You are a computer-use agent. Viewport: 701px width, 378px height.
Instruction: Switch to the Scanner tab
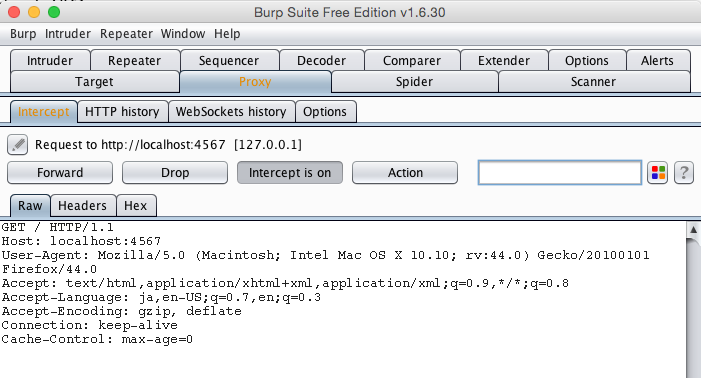coord(594,82)
